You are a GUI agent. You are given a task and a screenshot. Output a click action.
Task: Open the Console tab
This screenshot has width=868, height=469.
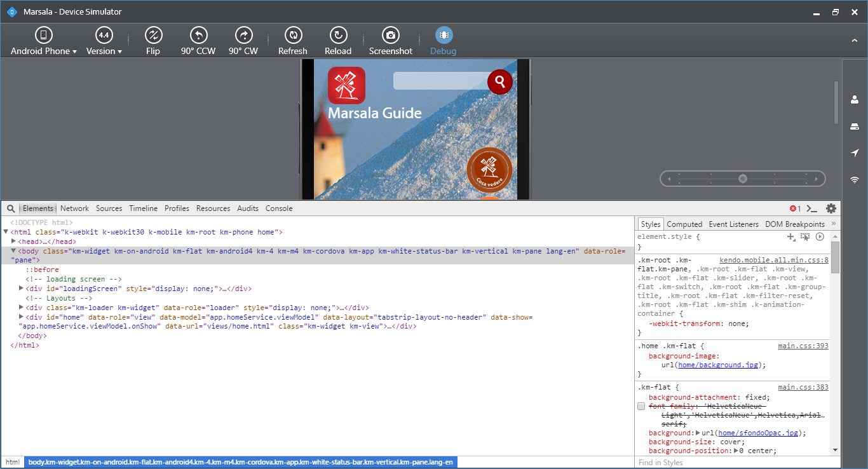point(279,208)
